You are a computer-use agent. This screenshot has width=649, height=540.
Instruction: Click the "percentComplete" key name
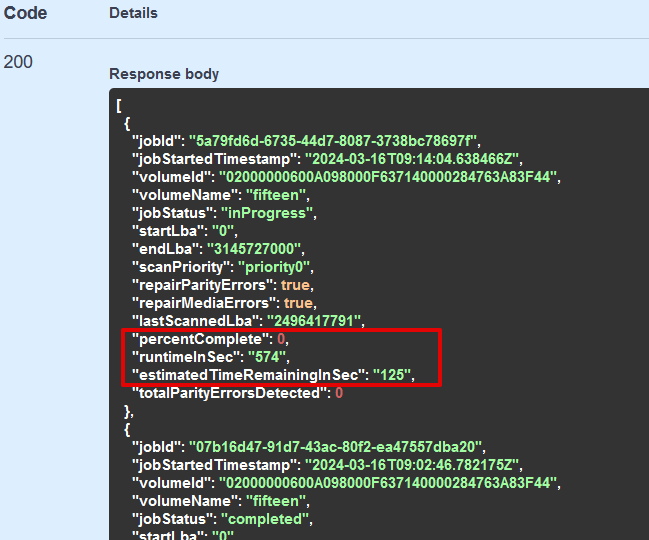pyautogui.click(x=200, y=339)
